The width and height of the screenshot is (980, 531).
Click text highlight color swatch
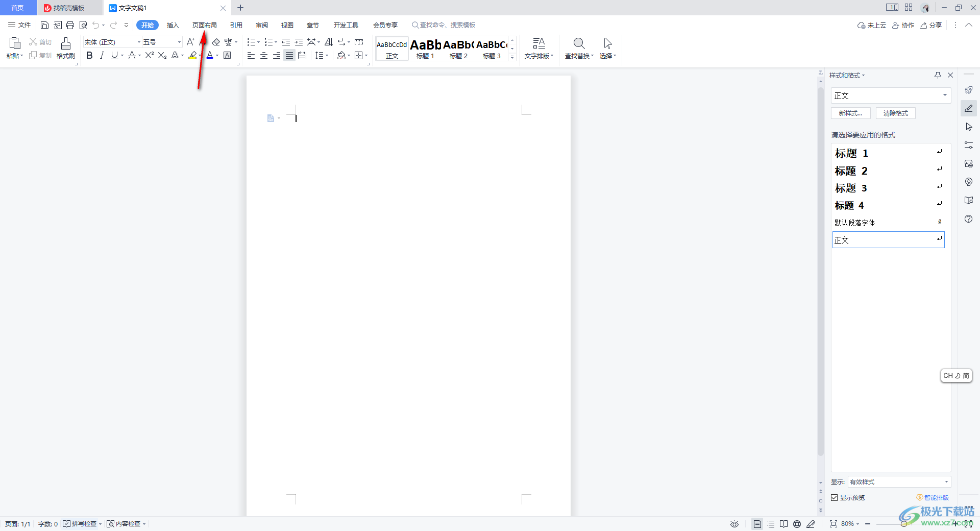(x=192, y=55)
